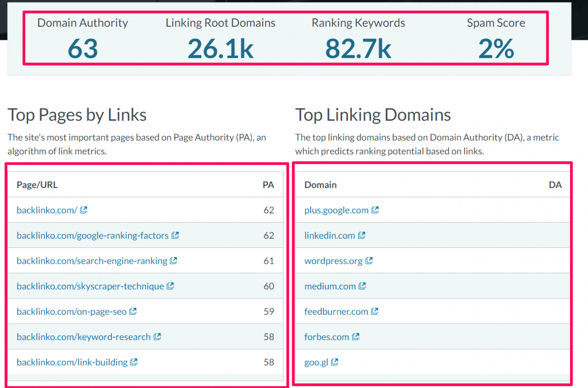
Task: Open the goo.gl domain link
Action: (317, 362)
